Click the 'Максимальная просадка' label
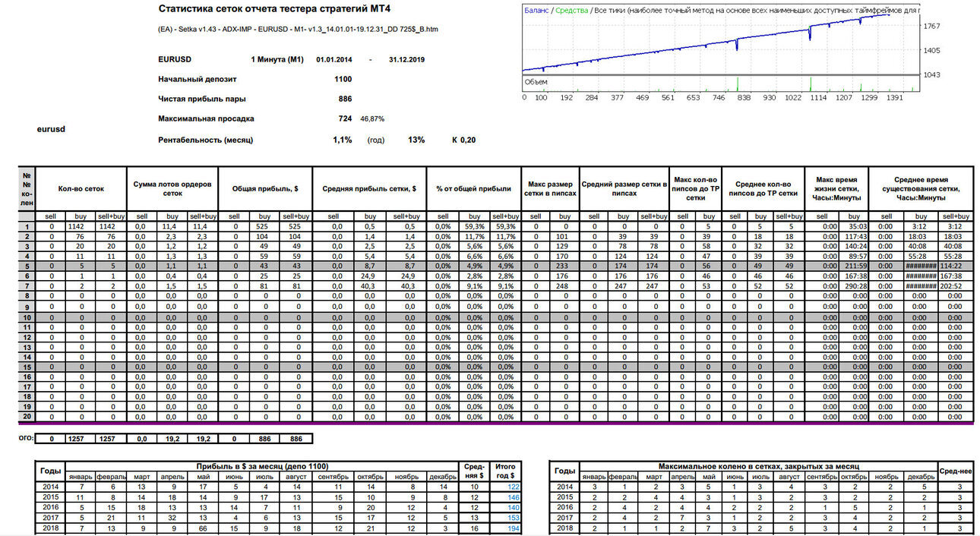Viewport: 980px width, 536px height. tap(206, 119)
